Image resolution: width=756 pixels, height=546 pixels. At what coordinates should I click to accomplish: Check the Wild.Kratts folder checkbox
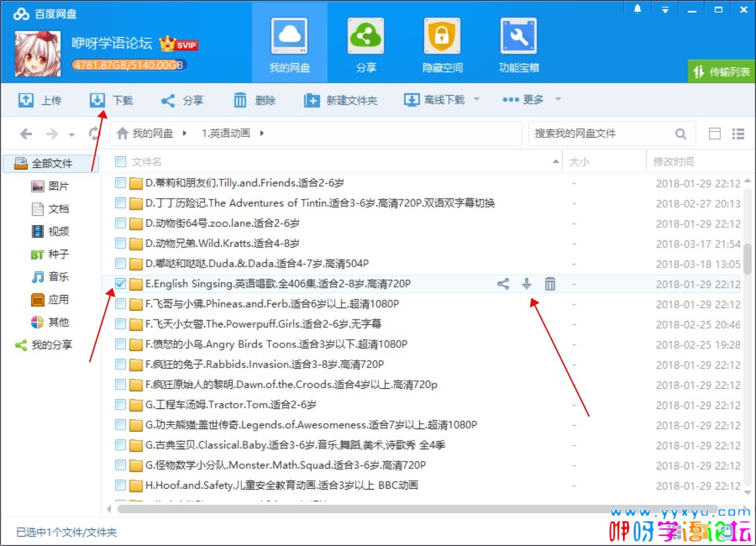120,243
